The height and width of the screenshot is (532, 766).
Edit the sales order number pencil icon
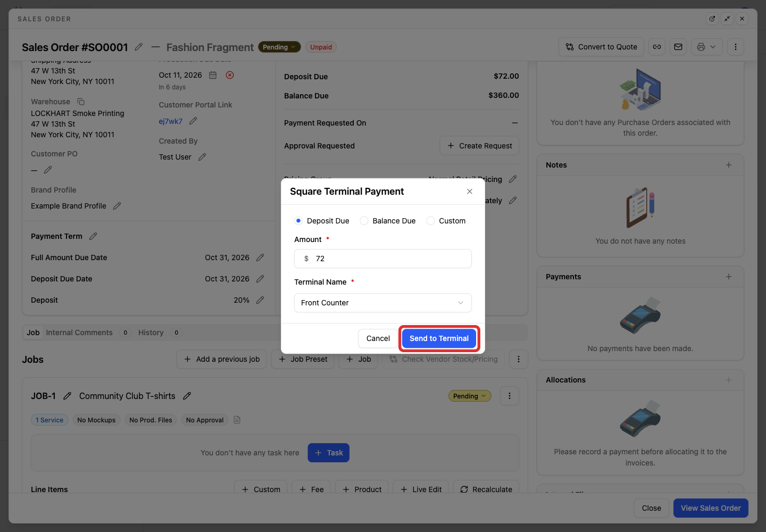coord(139,47)
